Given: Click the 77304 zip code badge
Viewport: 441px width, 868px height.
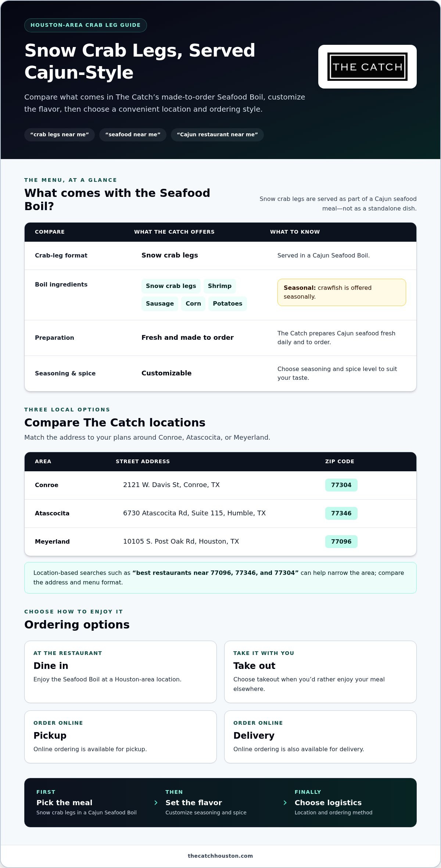Looking at the screenshot, I should coord(341,485).
